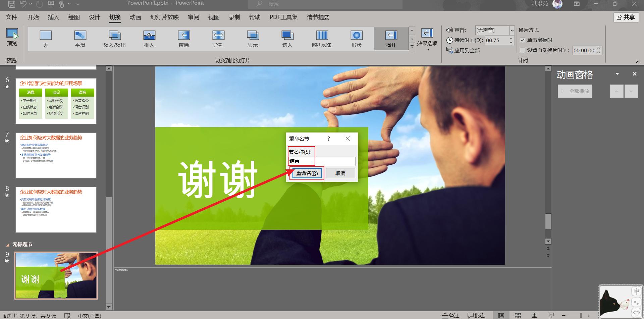Open the 审阅 Review tab
The height and width of the screenshot is (319, 644).
click(194, 17)
